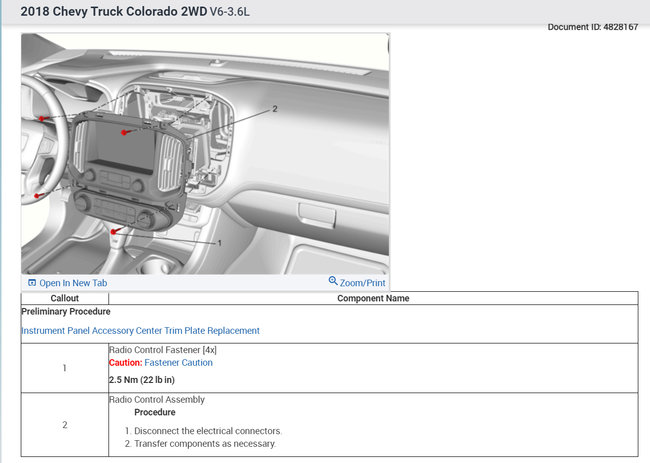Click the Document ID 4828167 text

592,27
